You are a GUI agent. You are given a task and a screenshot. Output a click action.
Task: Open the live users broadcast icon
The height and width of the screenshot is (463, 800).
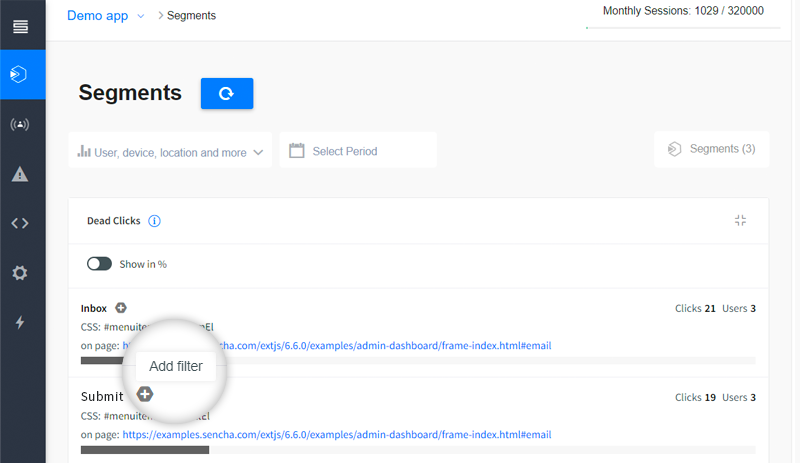point(20,124)
